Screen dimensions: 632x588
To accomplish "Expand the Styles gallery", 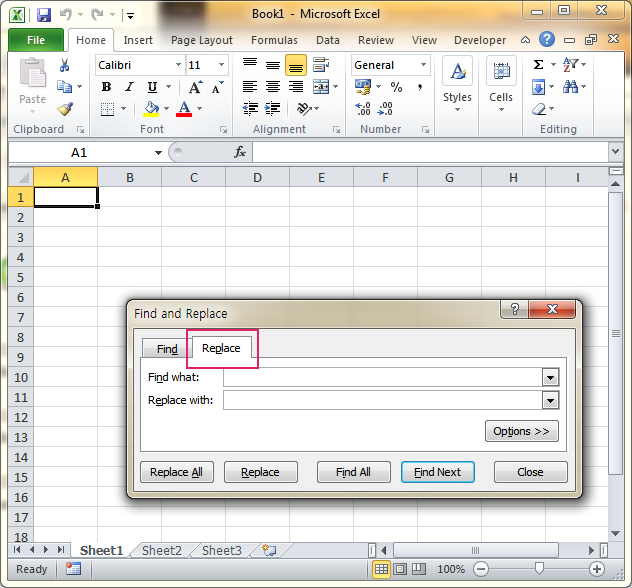I will (457, 84).
